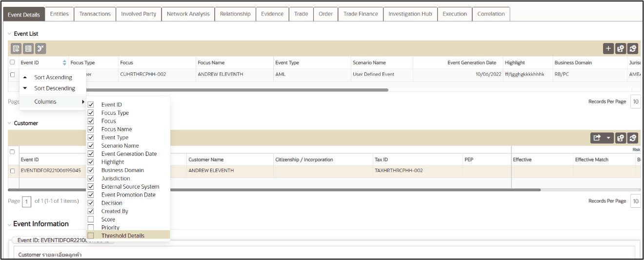The image size is (644, 260).
Task: Uncheck the Focus Type column checkbox
Action: (91, 113)
